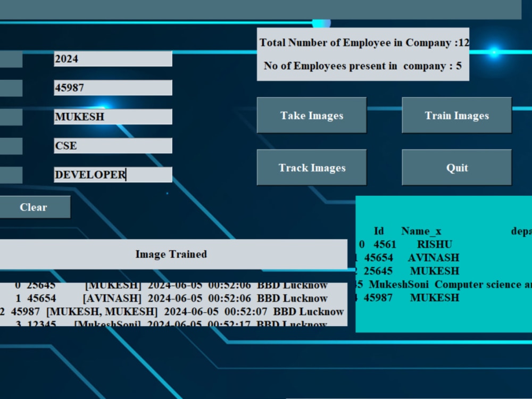Click 'Total Number of Employee in Company :12' text
The height and width of the screenshot is (399, 532).
click(x=364, y=43)
